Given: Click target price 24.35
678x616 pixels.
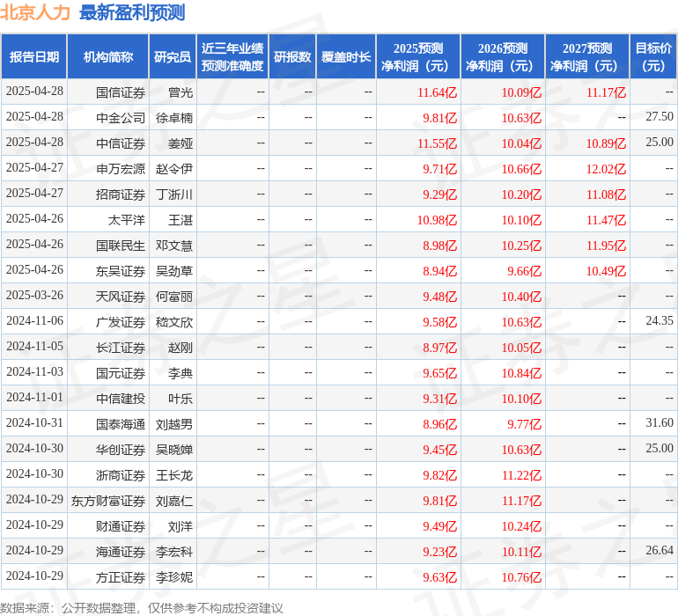Looking at the screenshot, I should [660, 320].
